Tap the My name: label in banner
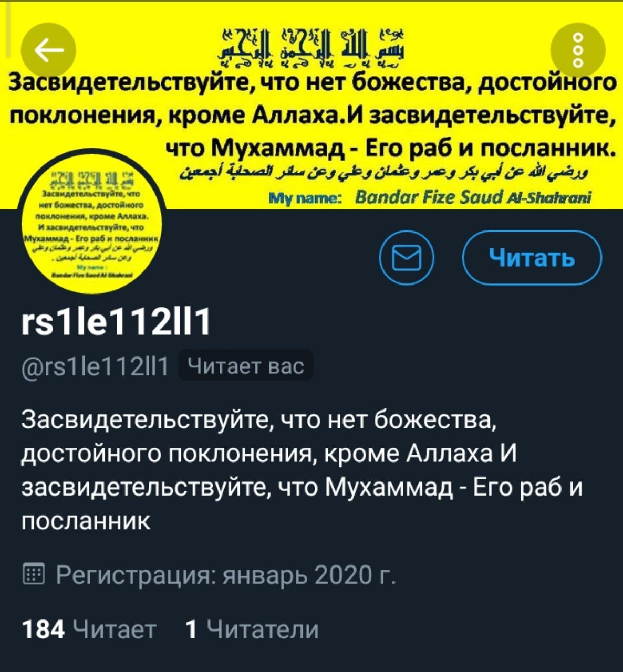This screenshot has height=672, width=623. point(305,198)
